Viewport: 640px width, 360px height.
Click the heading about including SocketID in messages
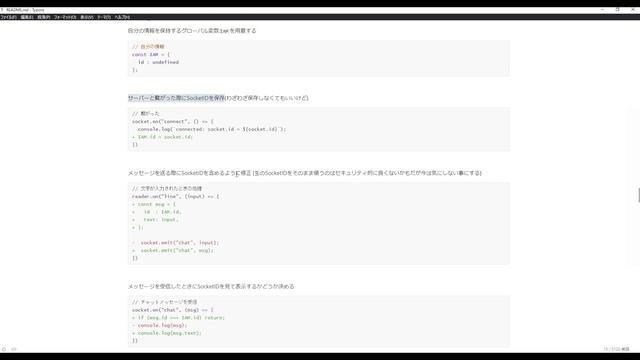(x=304, y=173)
